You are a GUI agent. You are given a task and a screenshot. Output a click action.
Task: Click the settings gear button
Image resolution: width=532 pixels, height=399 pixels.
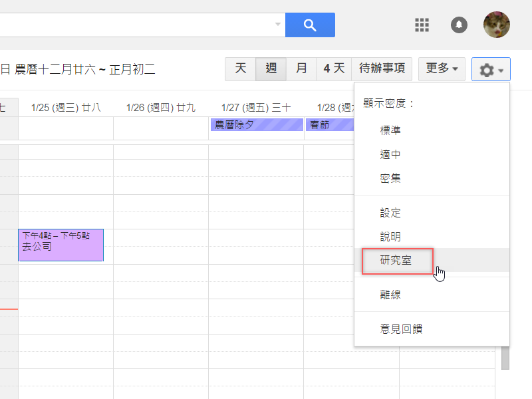pyautogui.click(x=491, y=69)
